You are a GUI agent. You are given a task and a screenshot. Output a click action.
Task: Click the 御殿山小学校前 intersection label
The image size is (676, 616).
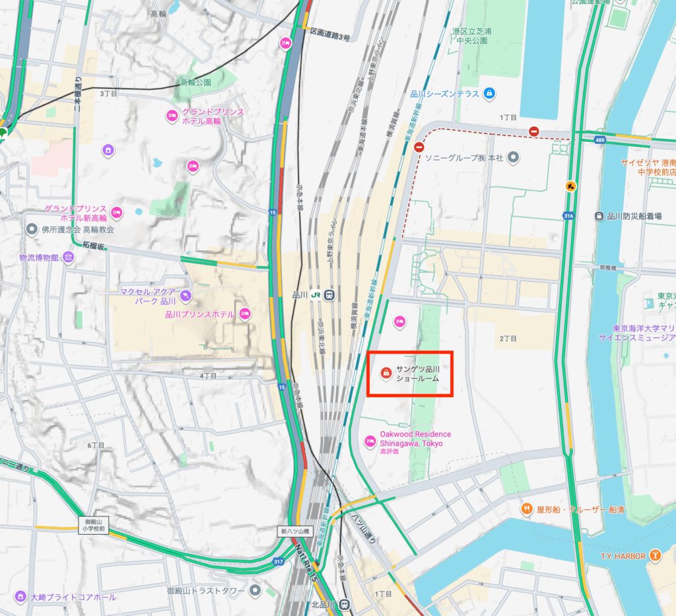(94, 525)
